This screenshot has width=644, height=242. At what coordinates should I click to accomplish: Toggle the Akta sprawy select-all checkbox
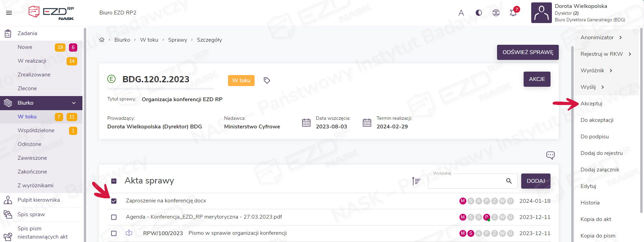(114, 181)
